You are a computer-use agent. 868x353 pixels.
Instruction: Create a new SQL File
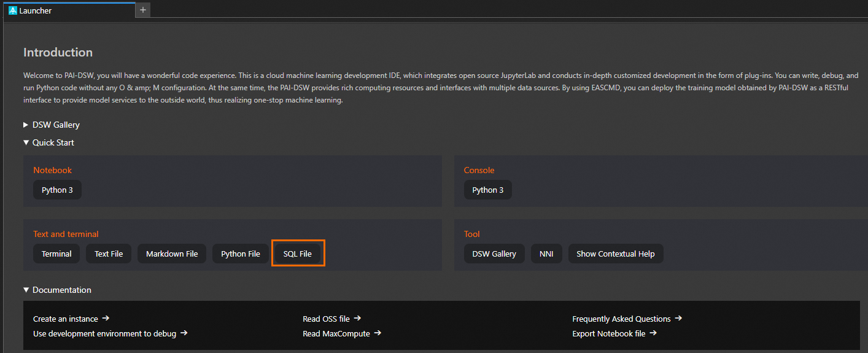298,254
